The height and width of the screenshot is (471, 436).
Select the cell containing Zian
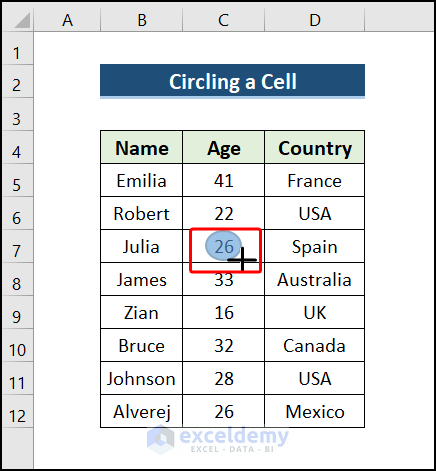pyautogui.click(x=142, y=312)
